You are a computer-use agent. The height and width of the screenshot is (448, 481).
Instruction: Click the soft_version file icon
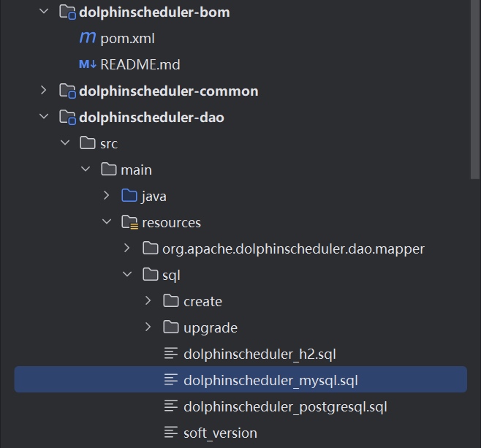coord(171,433)
